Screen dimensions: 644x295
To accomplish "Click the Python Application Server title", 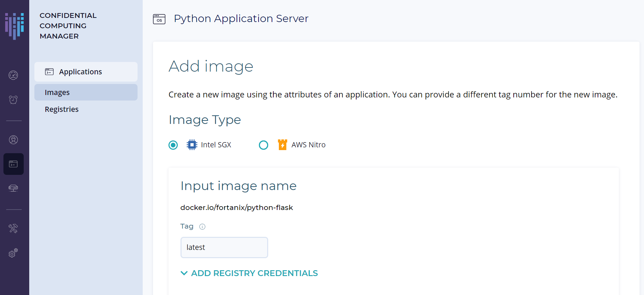I will click(241, 19).
